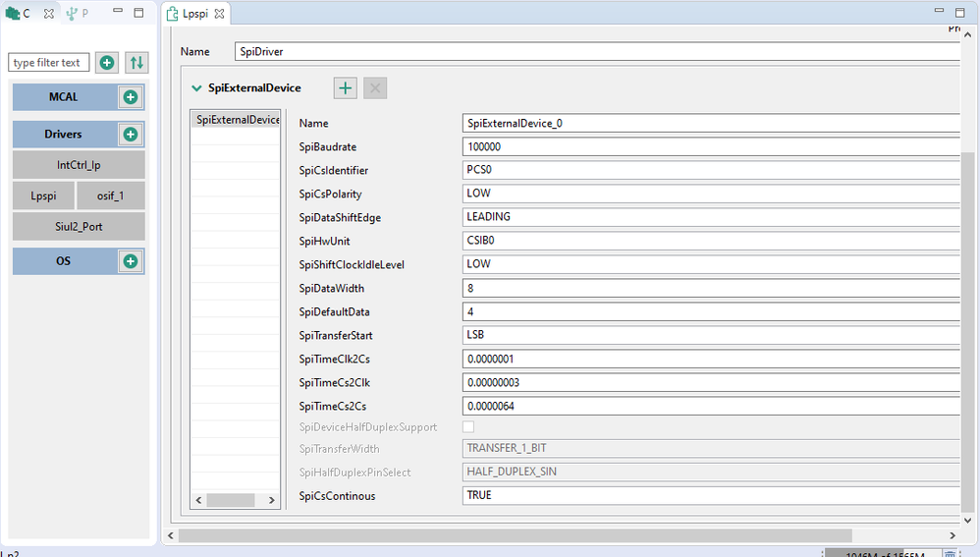The height and width of the screenshot is (557, 980).
Task: Open the Lpspi driver component
Action: pos(44,195)
